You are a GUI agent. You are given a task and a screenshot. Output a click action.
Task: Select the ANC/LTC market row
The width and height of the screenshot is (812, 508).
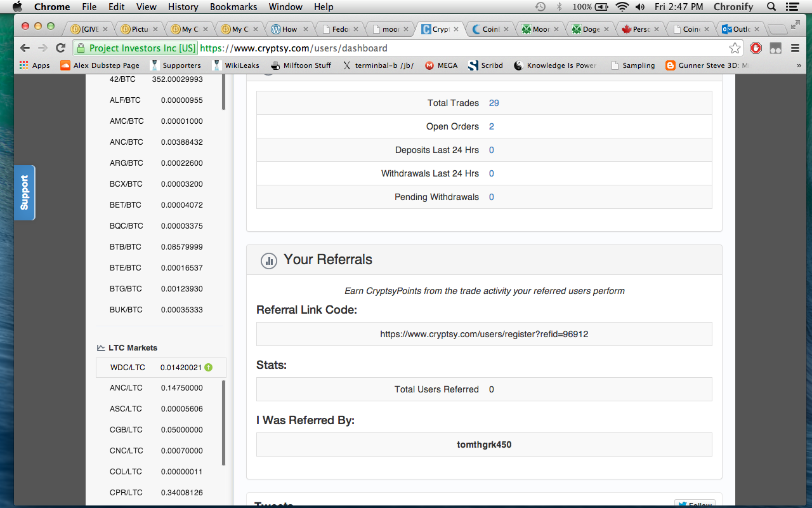click(x=156, y=388)
